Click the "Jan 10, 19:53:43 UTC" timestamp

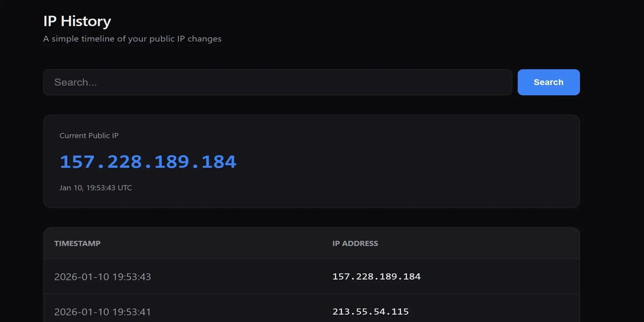click(96, 188)
